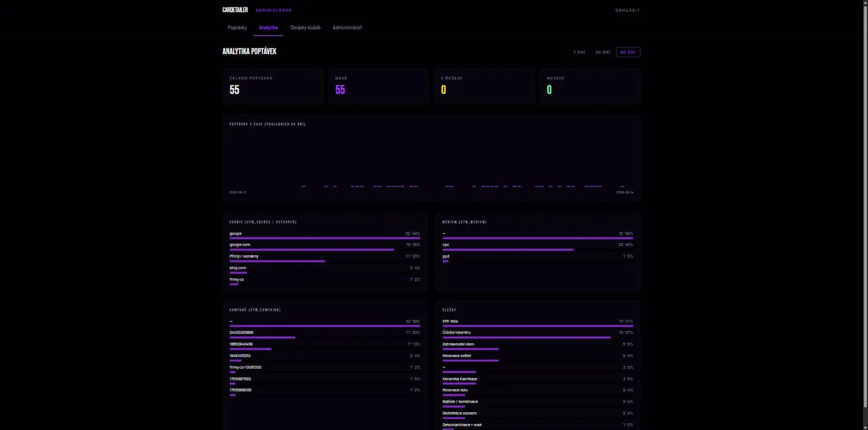The width and height of the screenshot is (868, 430).
Task: Click the "PPF fólie" service row
Action: (x=538, y=323)
